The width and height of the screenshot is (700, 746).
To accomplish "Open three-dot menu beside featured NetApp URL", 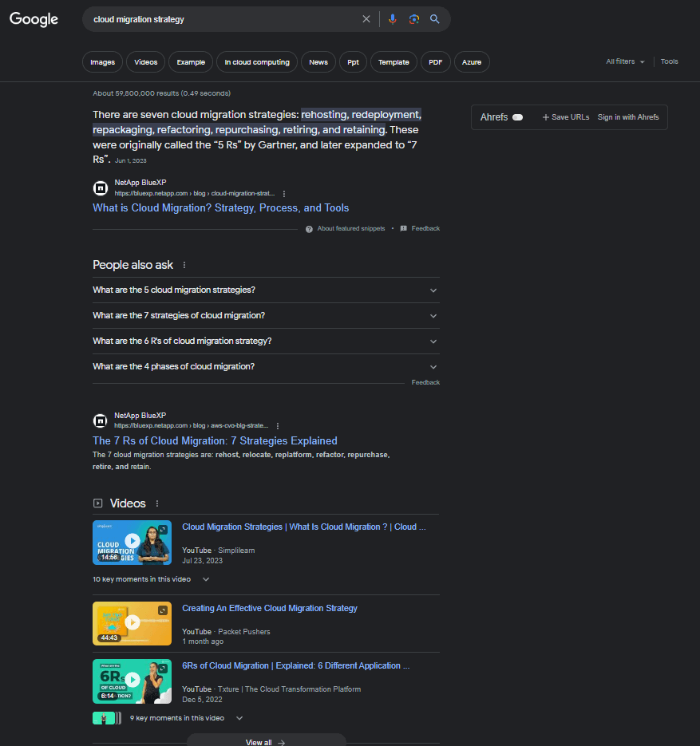I will pyautogui.click(x=284, y=194).
